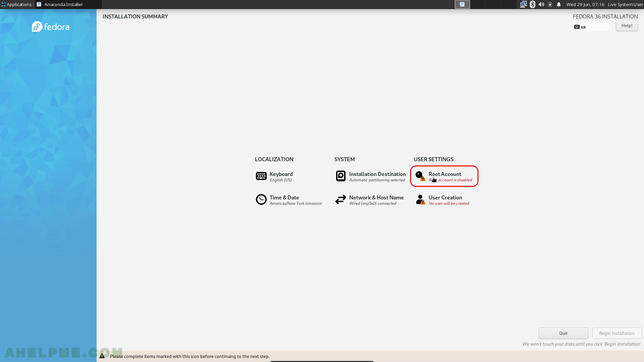Open the Time & Date clock icon
Viewport: 644px width, 362px height.
261,199
